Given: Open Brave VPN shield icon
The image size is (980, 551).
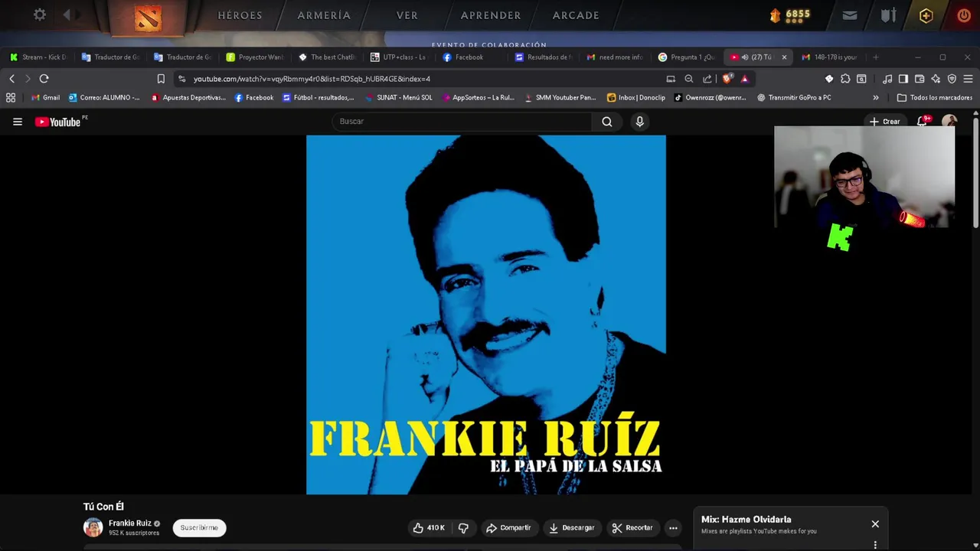Looking at the screenshot, I should [x=952, y=78].
